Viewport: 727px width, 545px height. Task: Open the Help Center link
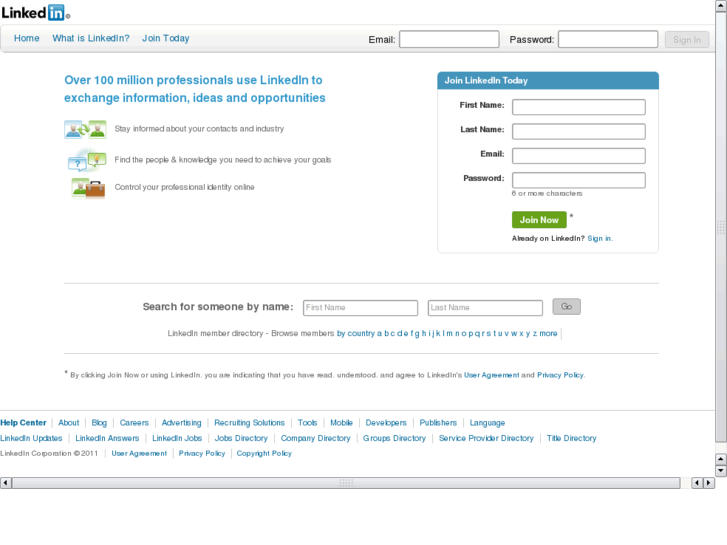click(x=23, y=423)
